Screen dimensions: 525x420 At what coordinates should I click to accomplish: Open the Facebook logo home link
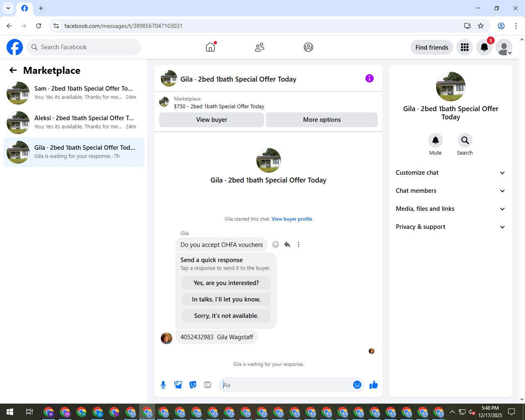tap(15, 47)
